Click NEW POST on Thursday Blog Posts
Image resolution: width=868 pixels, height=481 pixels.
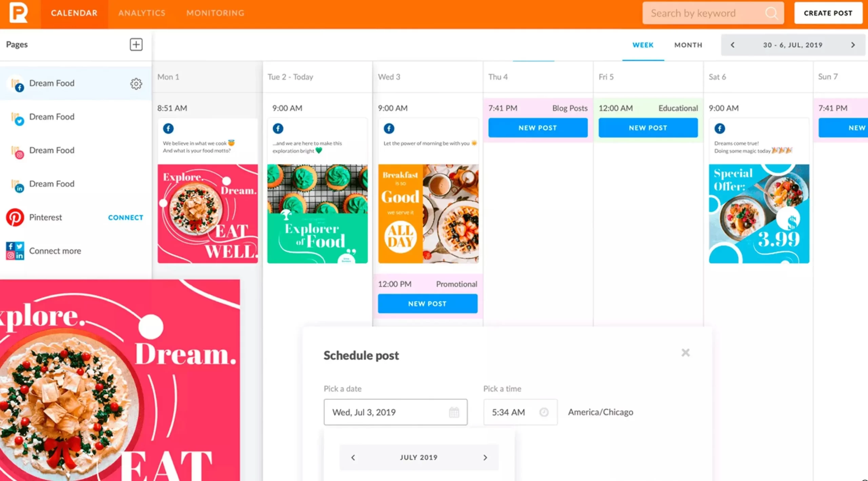[x=537, y=127]
